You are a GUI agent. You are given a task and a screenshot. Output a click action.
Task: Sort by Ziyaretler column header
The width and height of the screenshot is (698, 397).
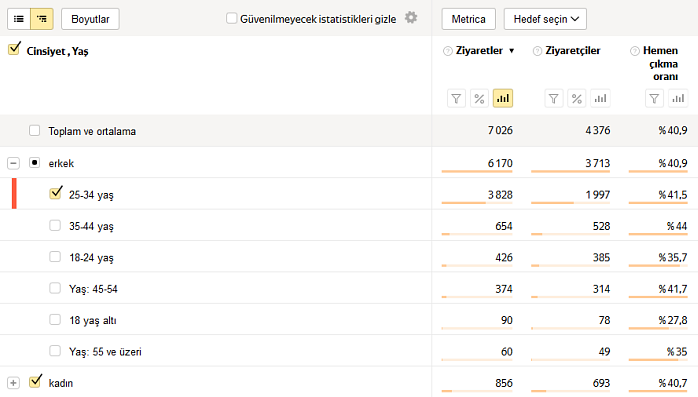click(x=479, y=51)
